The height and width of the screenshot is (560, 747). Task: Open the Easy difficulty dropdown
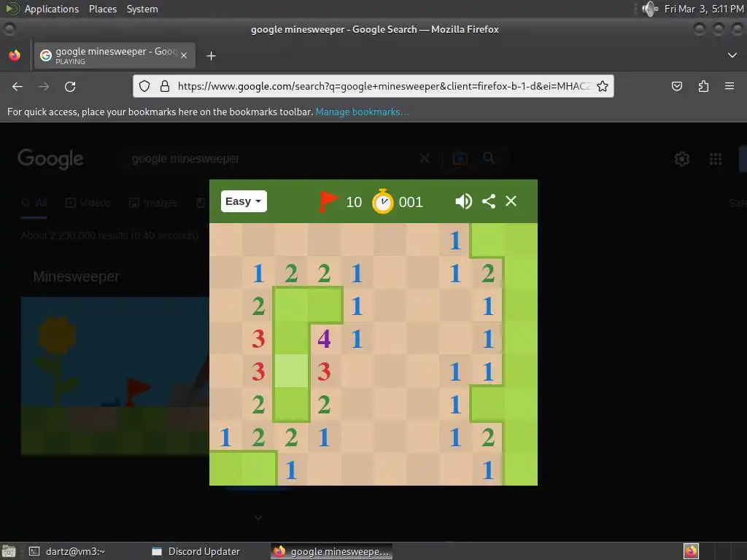coord(244,201)
